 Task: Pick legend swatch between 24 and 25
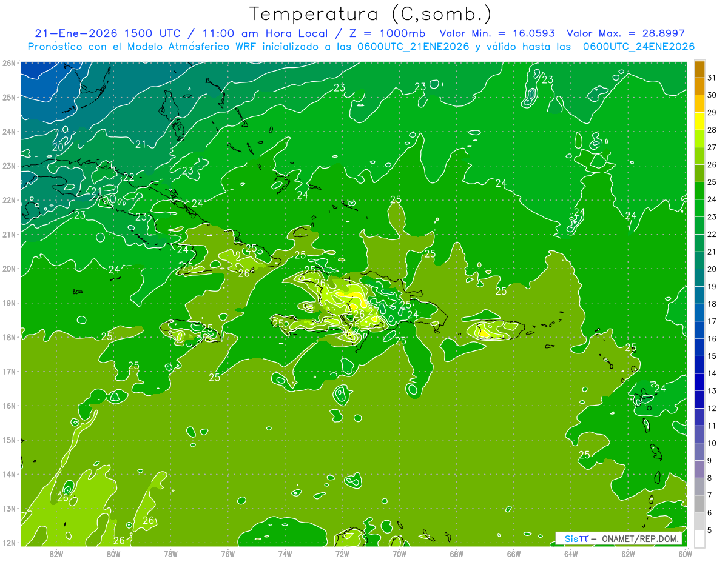699,191
